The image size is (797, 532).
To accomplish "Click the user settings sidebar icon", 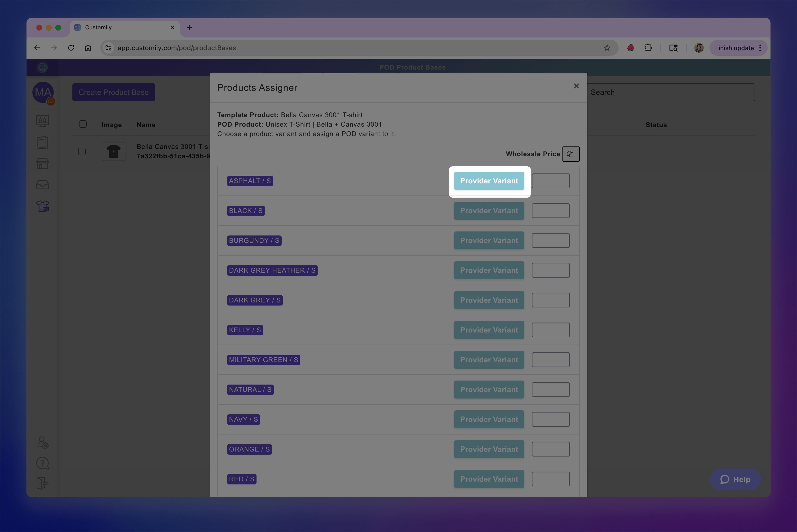I will [x=43, y=443].
